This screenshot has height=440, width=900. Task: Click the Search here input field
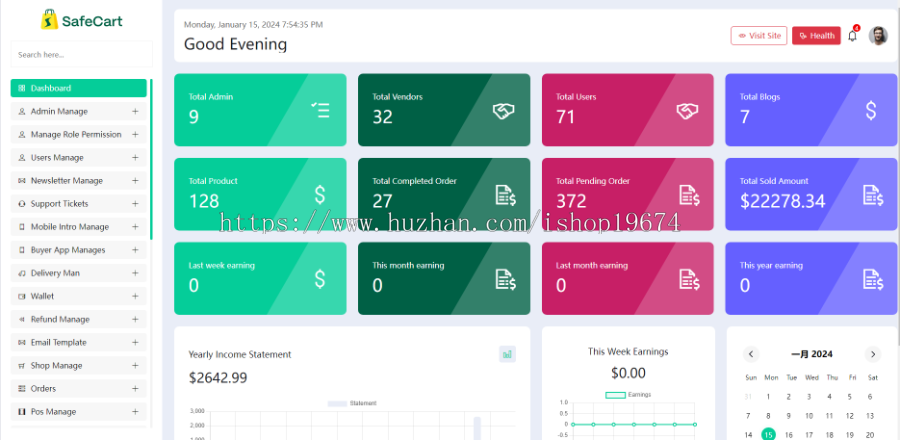click(x=82, y=54)
